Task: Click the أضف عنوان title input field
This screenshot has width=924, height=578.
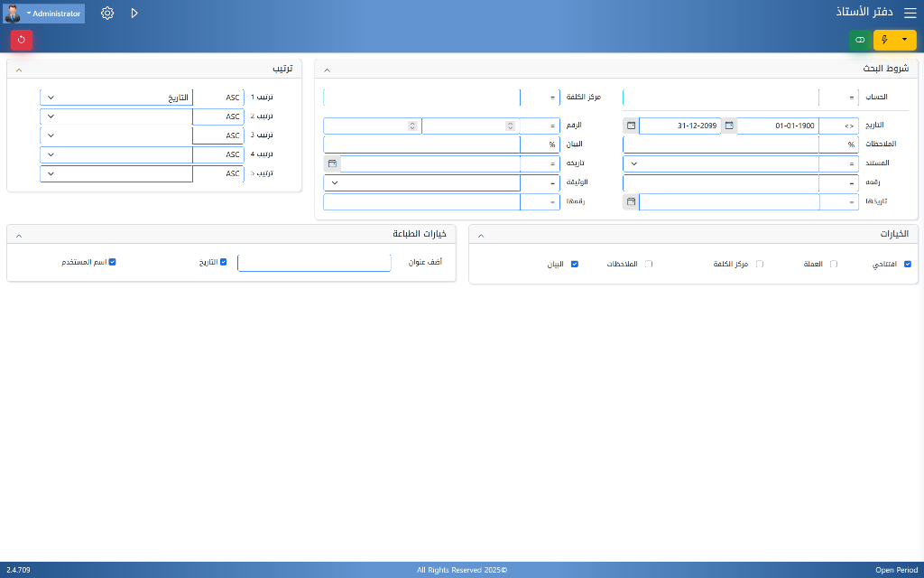Action: (315, 263)
